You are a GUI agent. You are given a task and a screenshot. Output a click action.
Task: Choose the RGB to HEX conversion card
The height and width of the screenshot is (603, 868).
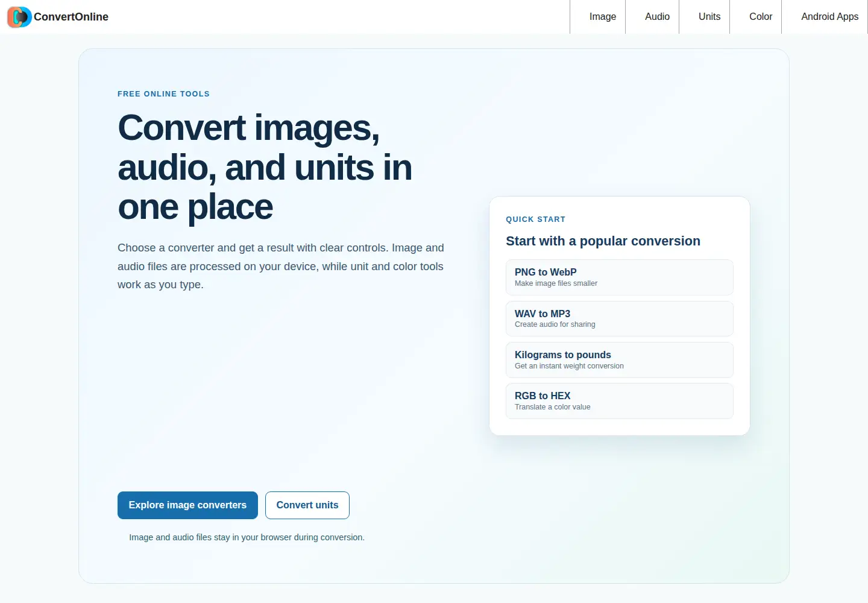(x=620, y=401)
